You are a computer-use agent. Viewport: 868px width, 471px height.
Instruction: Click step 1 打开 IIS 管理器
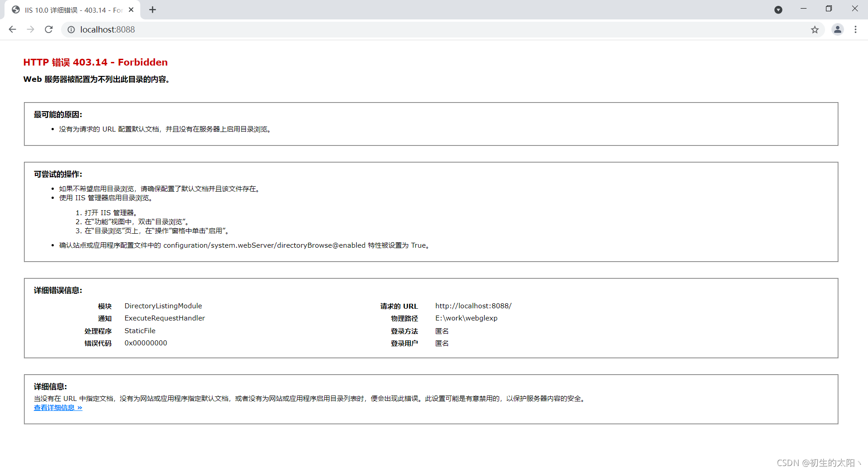[x=110, y=213]
